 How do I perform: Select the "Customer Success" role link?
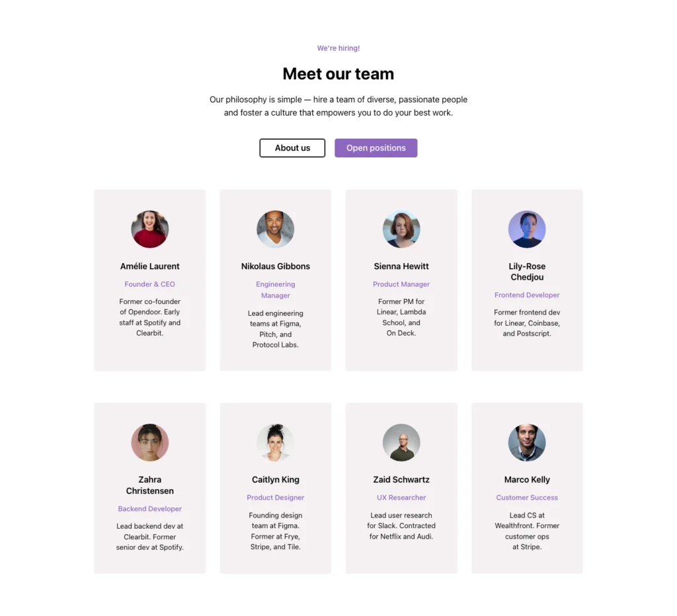[x=527, y=497]
